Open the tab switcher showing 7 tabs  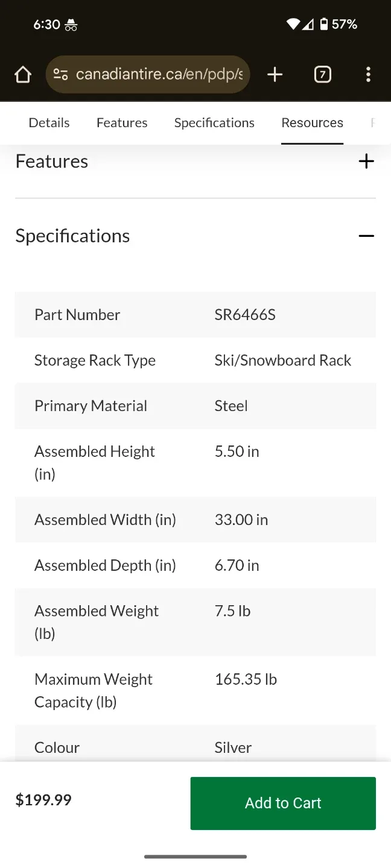[x=323, y=74]
